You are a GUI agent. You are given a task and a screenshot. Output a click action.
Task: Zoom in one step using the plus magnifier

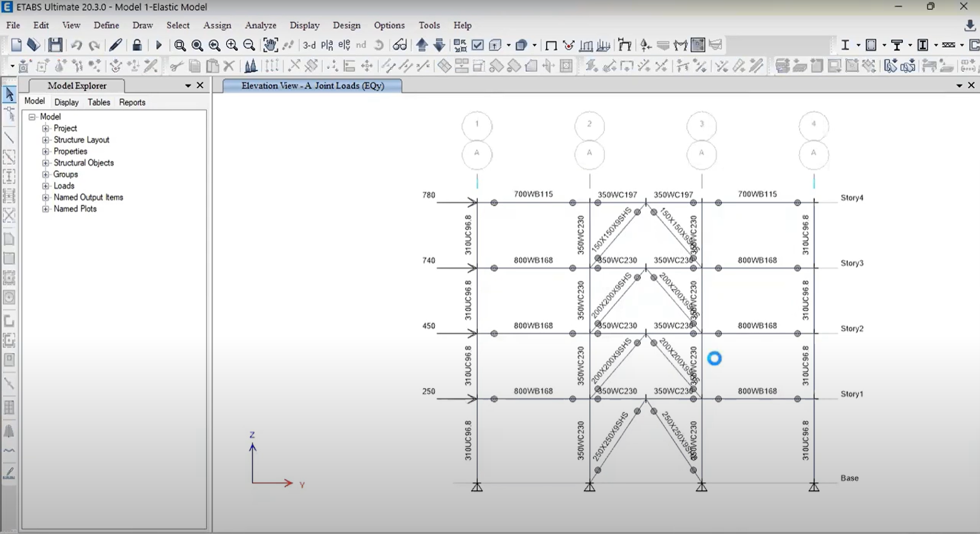point(232,45)
